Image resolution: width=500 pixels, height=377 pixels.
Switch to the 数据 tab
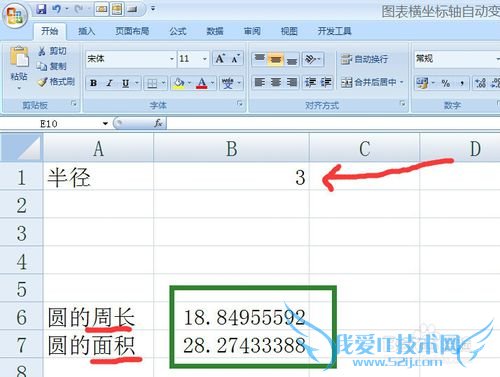(x=215, y=31)
